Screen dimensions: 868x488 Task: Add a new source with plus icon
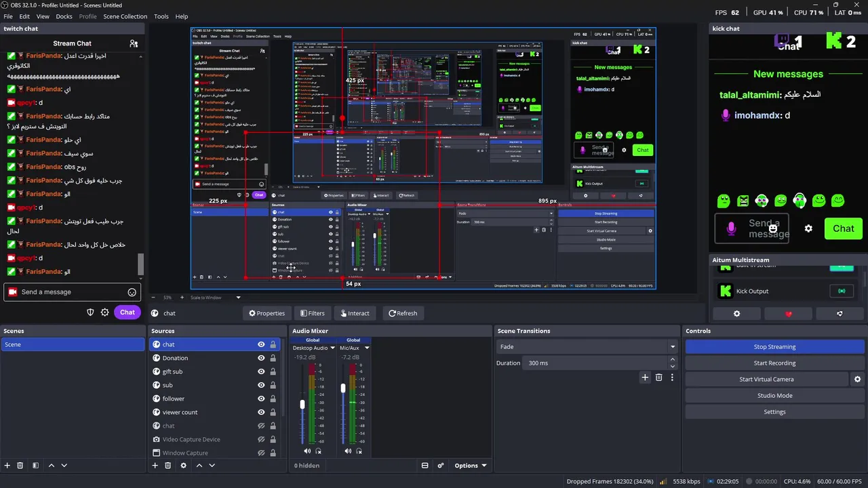point(155,466)
